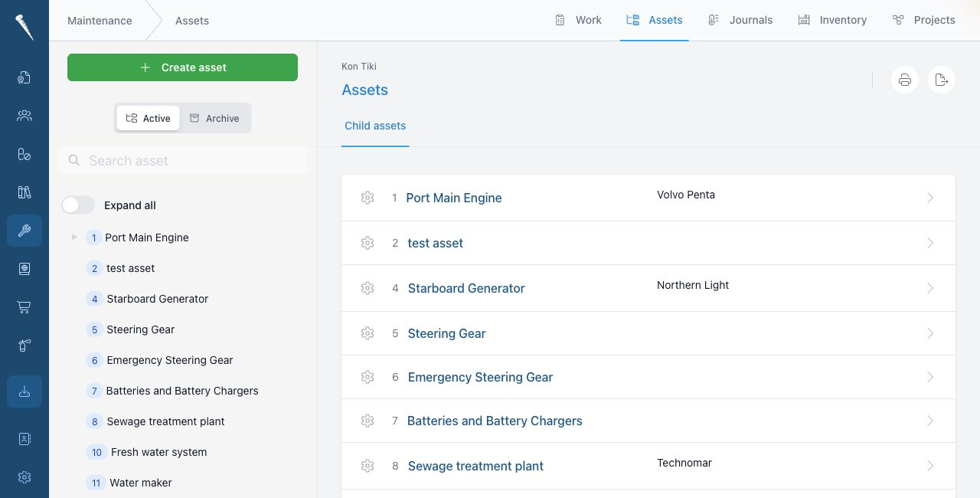Viewport: 980px width, 498px height.
Task: Open Starboard Generator row chevron
Action: [x=930, y=288]
